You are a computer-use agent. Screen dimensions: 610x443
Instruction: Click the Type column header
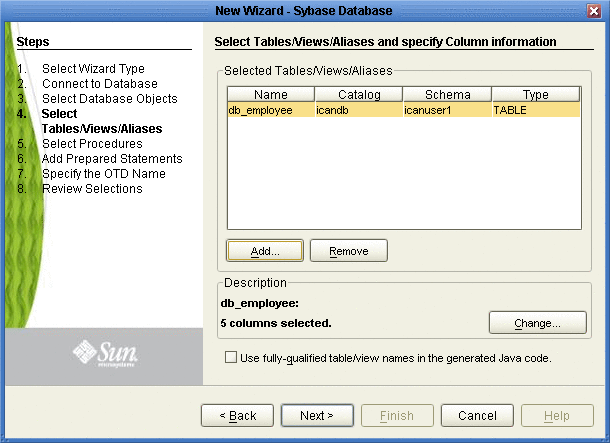[x=536, y=95]
